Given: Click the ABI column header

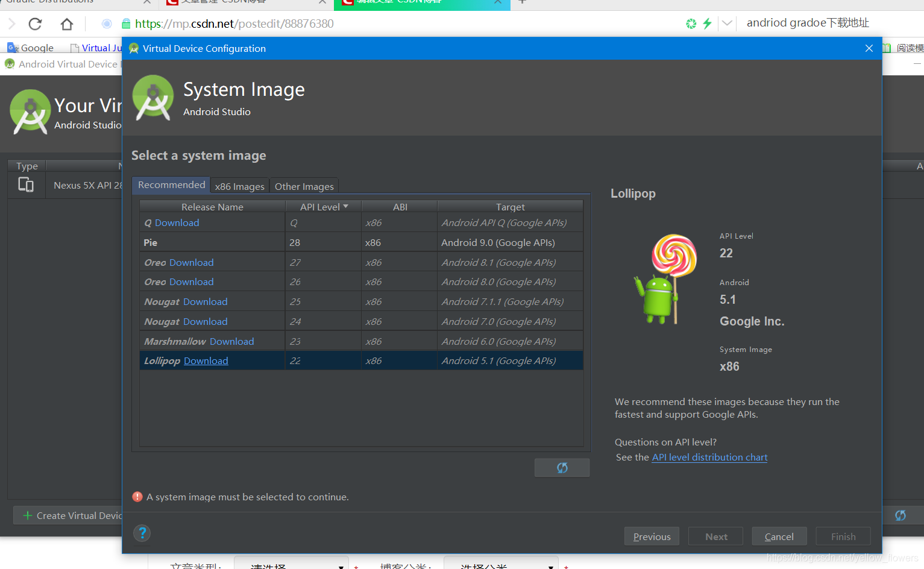Looking at the screenshot, I should 400,207.
